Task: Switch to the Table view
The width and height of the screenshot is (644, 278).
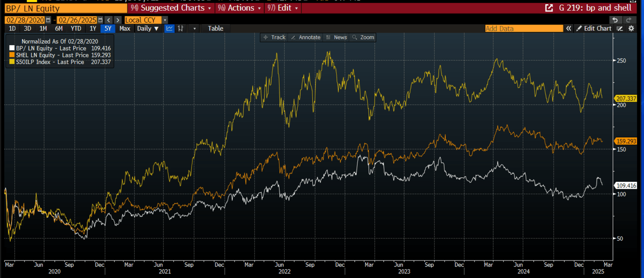Action: (216, 29)
